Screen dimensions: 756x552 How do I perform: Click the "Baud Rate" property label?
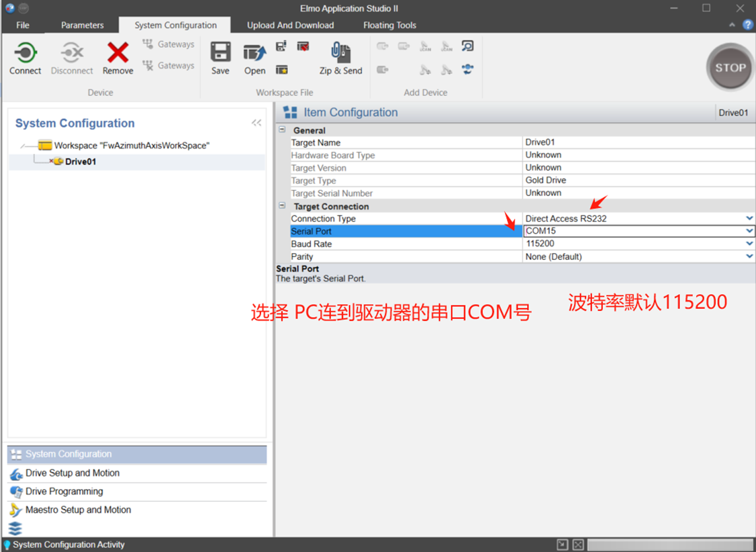312,244
